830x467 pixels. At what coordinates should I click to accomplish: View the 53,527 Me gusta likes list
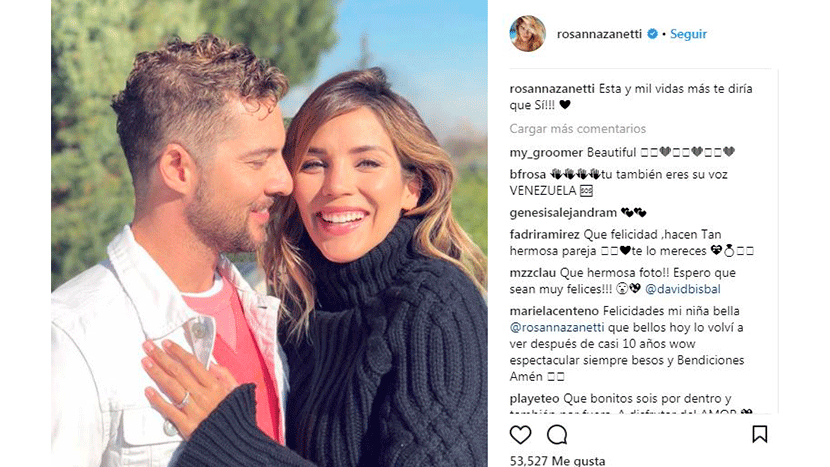557,461
